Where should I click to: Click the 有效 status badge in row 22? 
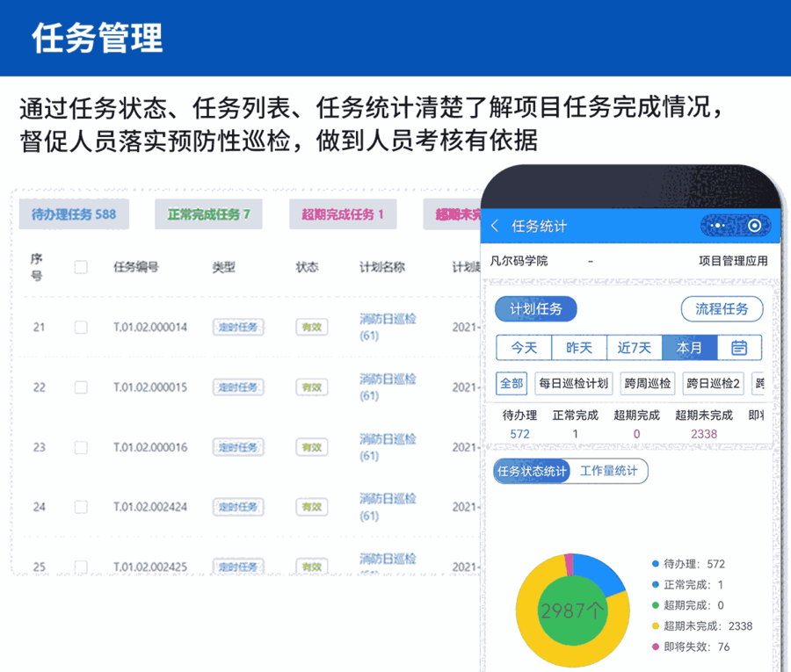point(310,387)
